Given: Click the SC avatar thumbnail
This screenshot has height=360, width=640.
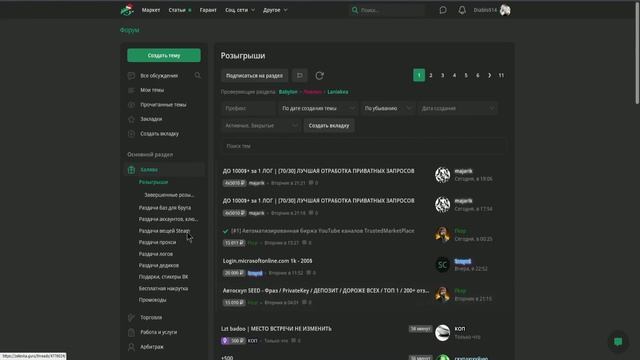Looking at the screenshot, I should pos(442,265).
